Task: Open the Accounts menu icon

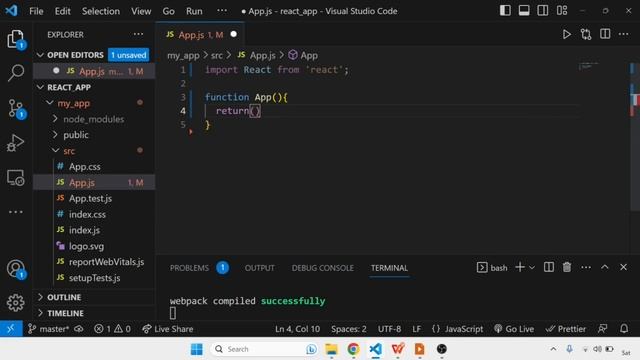Action: [16, 269]
